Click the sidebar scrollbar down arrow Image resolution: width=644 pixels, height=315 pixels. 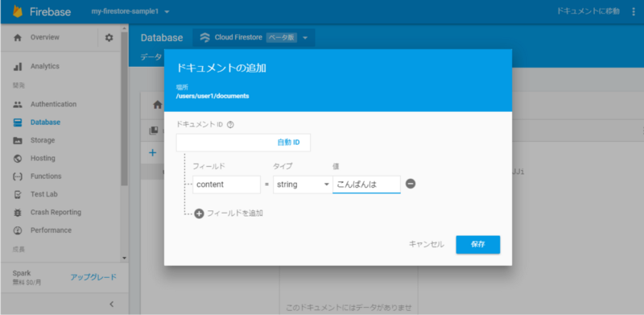(125, 258)
